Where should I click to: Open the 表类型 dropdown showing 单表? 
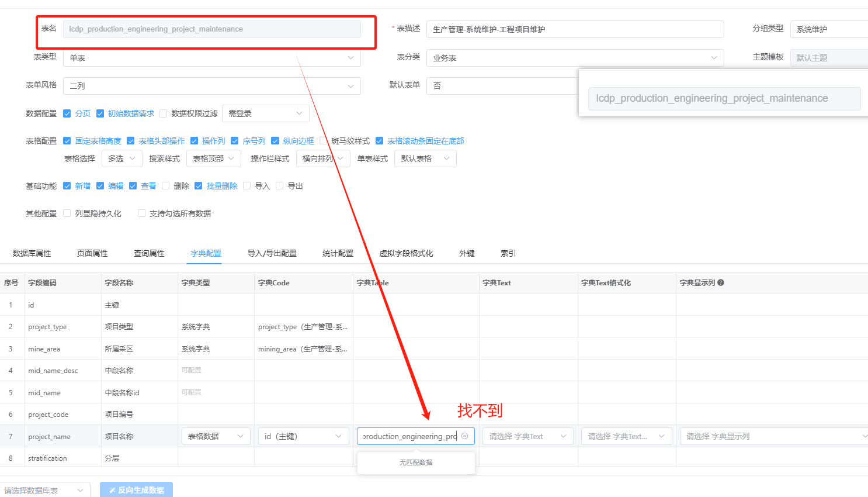coord(211,58)
